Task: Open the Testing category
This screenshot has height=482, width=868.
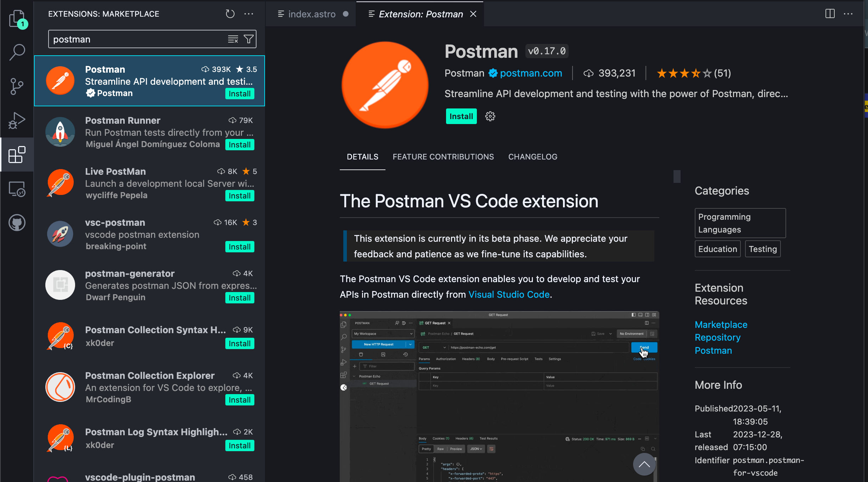Action: (x=763, y=249)
